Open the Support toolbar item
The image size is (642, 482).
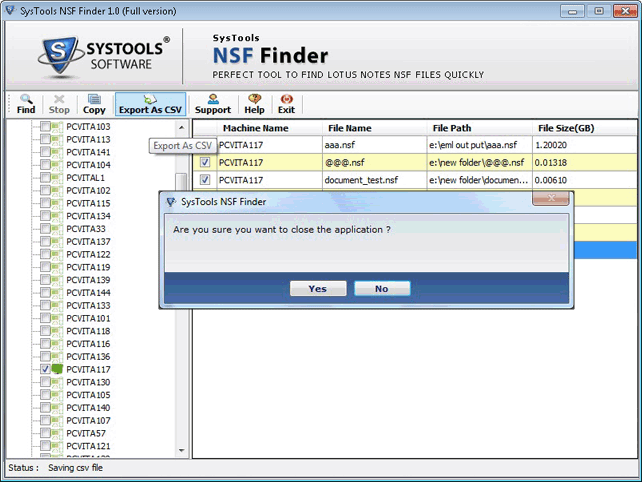click(x=213, y=104)
